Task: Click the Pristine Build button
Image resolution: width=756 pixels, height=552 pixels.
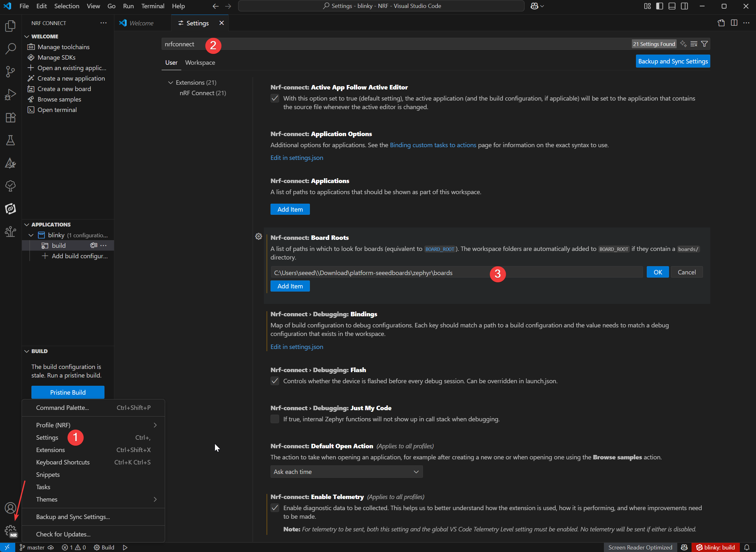Action: pyautogui.click(x=68, y=392)
